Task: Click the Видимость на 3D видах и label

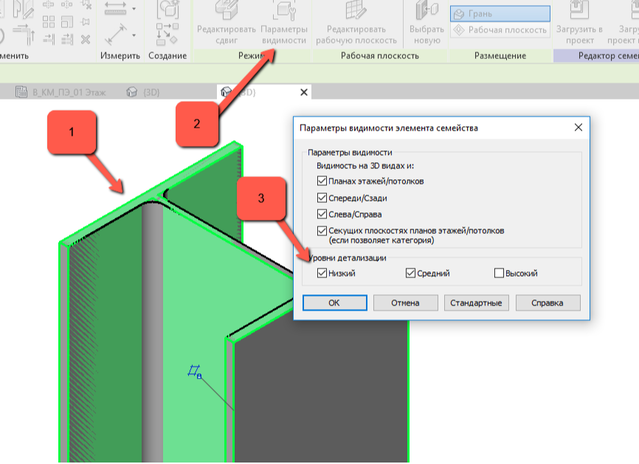Action: click(365, 166)
